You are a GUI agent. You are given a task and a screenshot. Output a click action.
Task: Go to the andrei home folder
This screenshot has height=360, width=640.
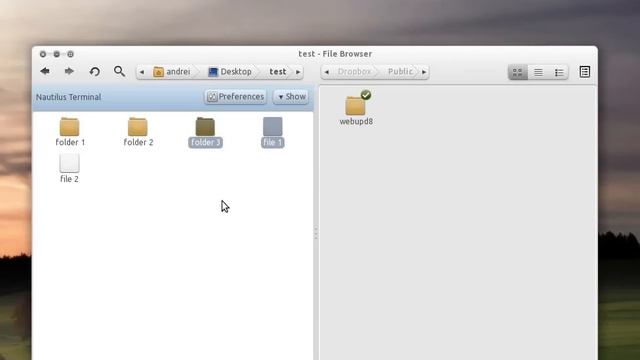pos(171,72)
